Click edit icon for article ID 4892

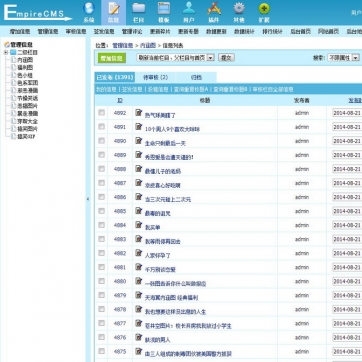pos(139,113)
